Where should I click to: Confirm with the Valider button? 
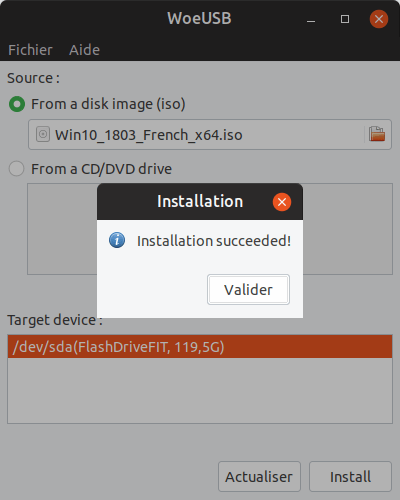248,290
